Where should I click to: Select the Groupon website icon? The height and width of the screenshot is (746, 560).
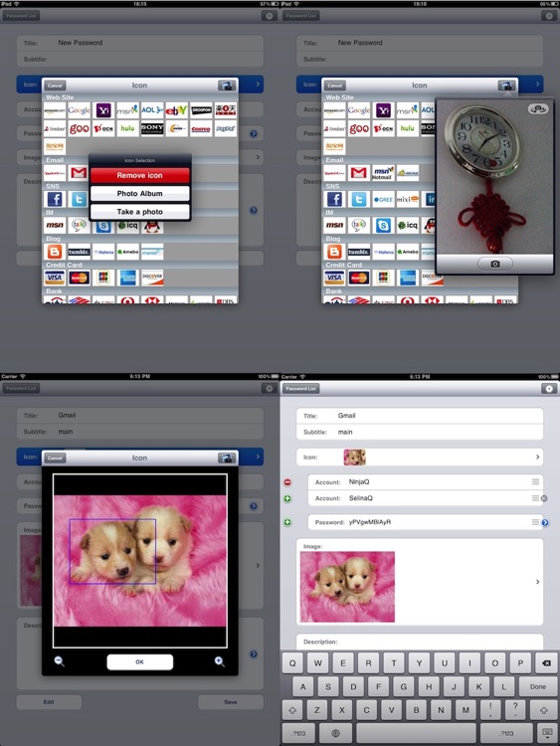tap(201, 110)
